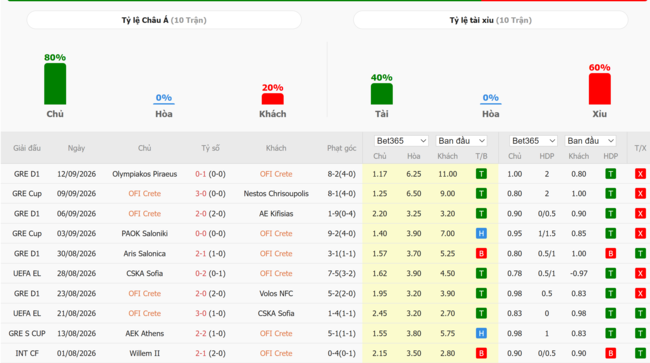Click the T/X badge in the Olympiakos Piraeus row
This screenshot has width=650, height=363.
click(640, 174)
